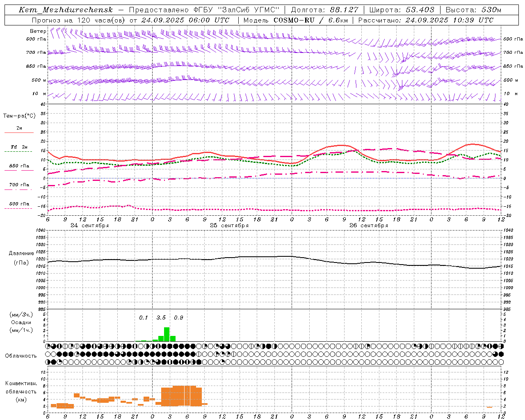Click the "Осадки" precipitation label
The image size is (525, 420).
(x=21, y=322)
